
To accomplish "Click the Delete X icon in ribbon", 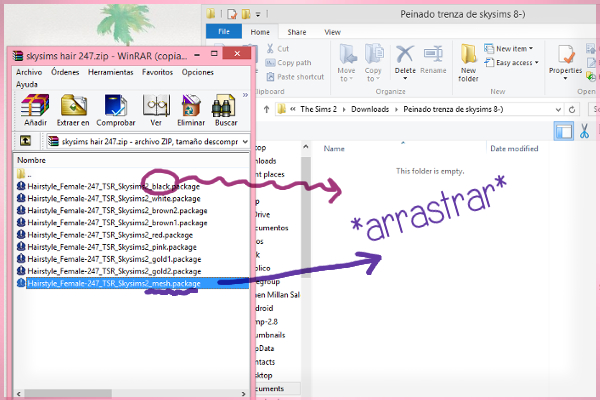I will click(x=405, y=54).
